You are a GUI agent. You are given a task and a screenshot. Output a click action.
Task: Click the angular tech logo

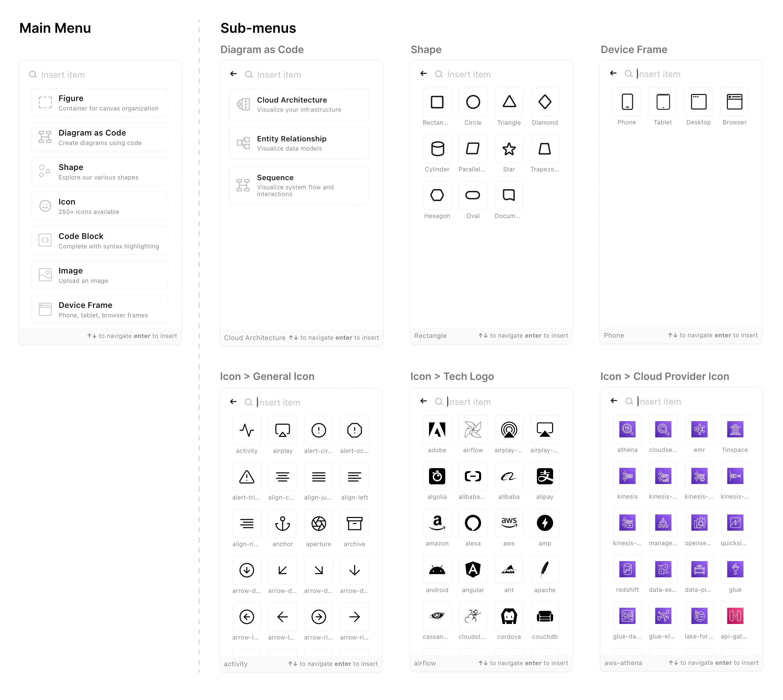coord(473,570)
